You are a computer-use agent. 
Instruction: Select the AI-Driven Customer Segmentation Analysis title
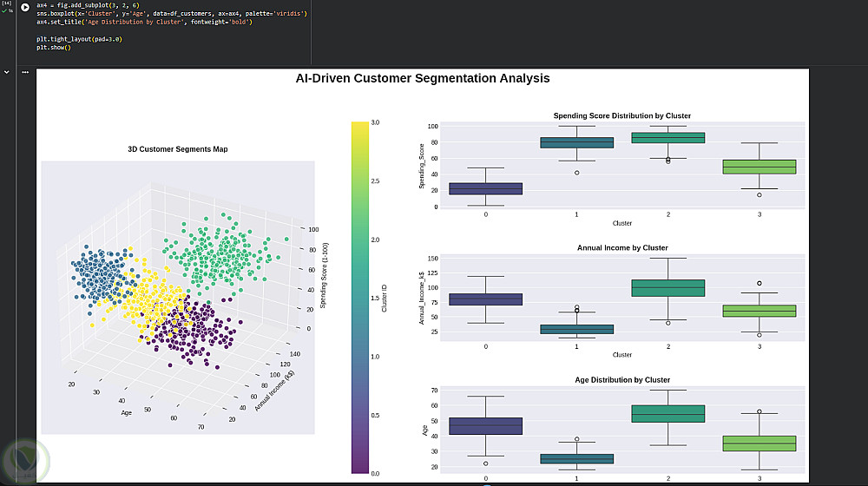coord(423,78)
